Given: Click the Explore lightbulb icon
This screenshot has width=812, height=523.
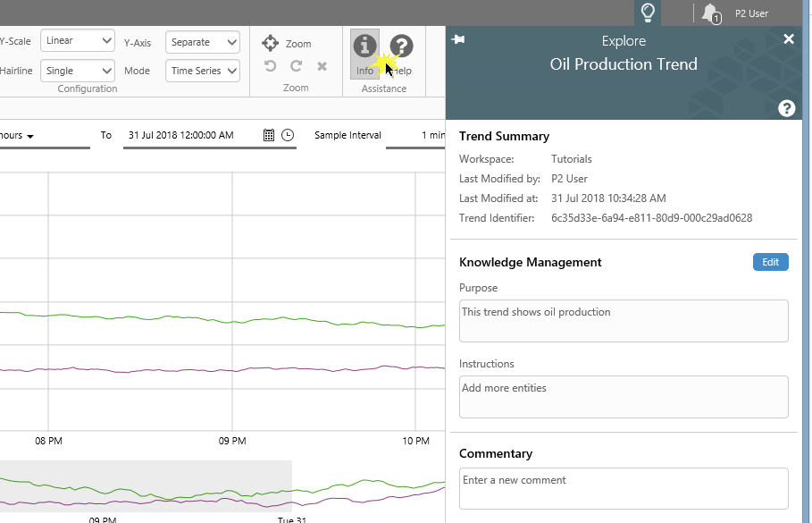Looking at the screenshot, I should point(648,13).
